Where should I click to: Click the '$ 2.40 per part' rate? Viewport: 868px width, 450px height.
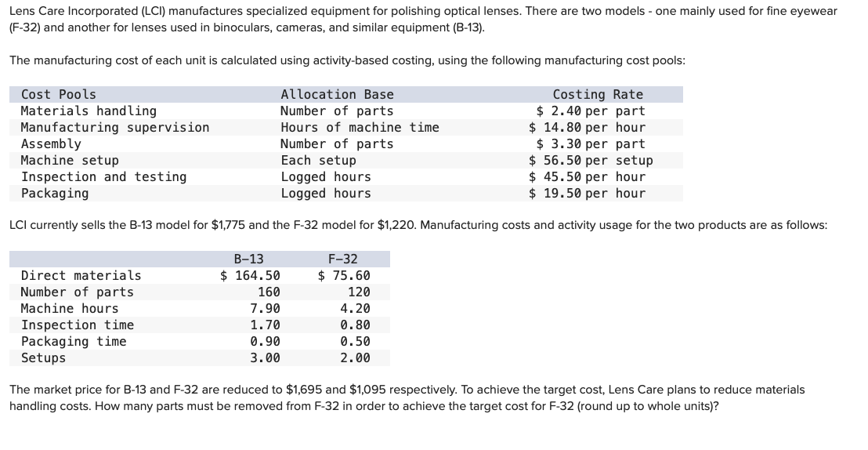591,111
